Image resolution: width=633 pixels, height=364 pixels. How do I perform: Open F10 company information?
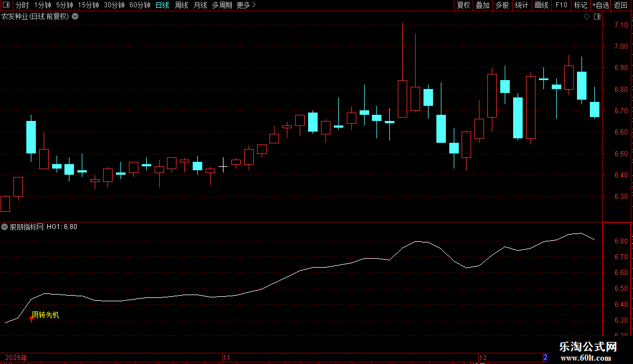(561, 5)
